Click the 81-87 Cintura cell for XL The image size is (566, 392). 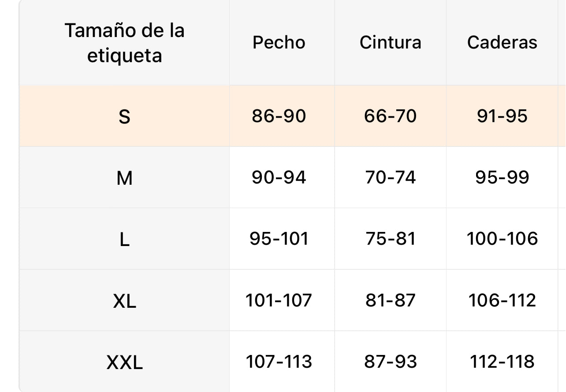pyautogui.click(x=390, y=301)
